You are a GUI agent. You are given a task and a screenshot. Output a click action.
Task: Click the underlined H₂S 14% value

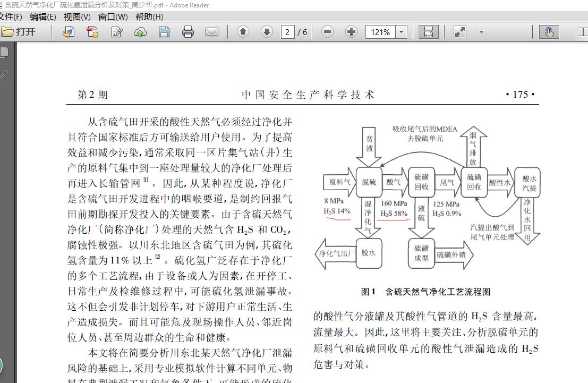(x=337, y=211)
